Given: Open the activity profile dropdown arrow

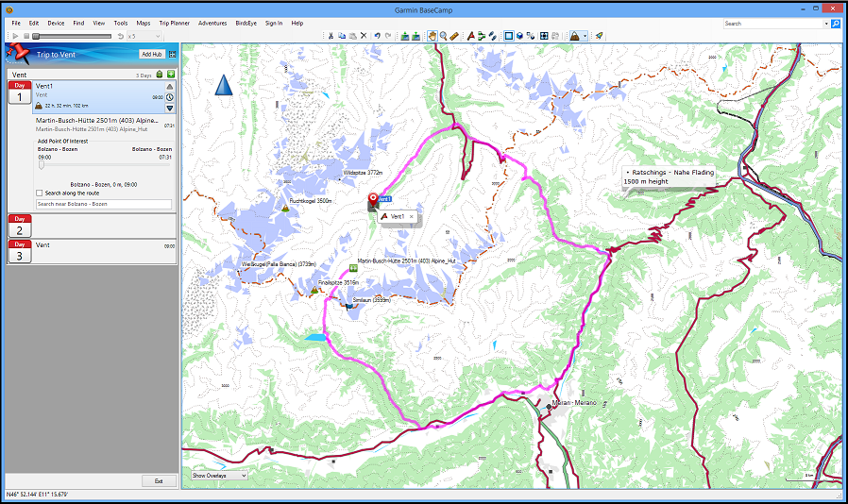Looking at the screenshot, I should click(x=585, y=36).
